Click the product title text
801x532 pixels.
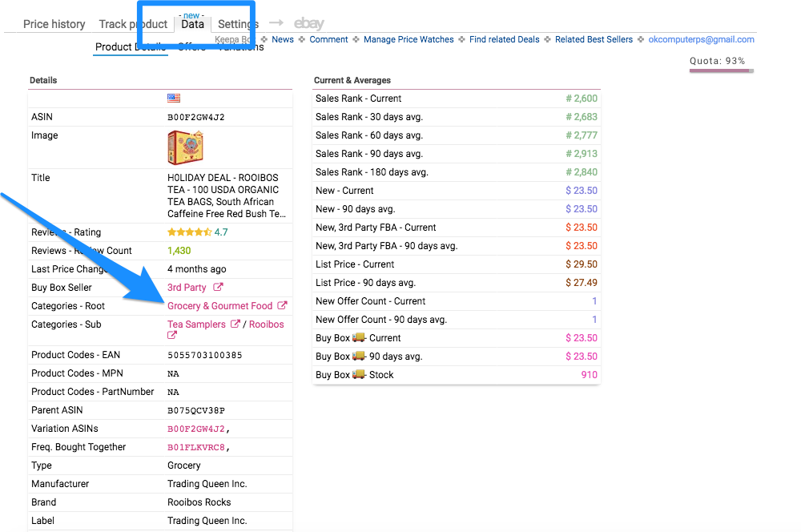(227, 195)
